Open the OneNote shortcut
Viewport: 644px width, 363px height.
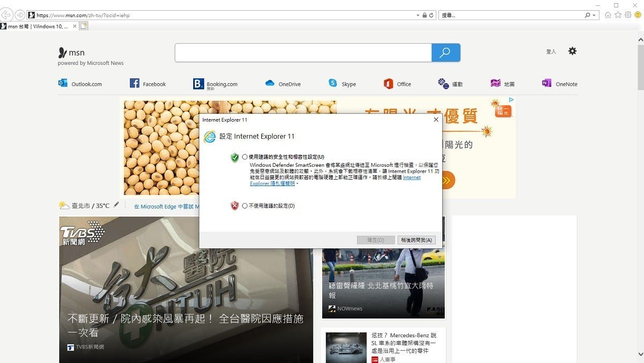point(560,84)
